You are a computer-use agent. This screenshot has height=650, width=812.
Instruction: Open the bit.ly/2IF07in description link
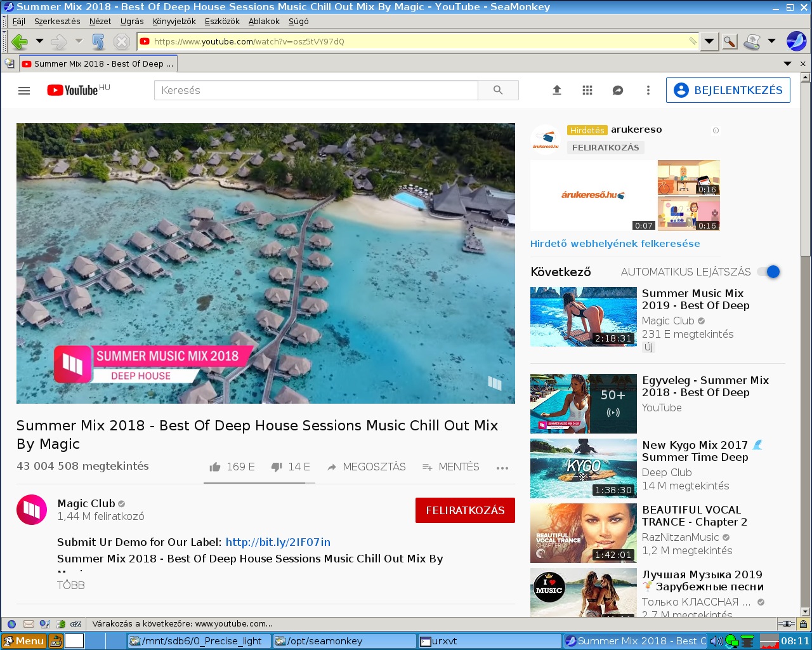[x=278, y=542]
